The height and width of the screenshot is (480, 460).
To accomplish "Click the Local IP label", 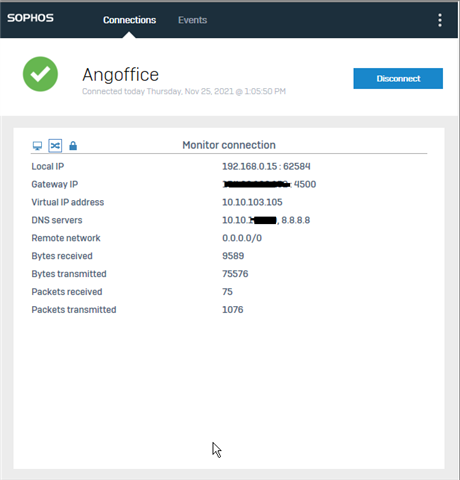I will click(x=48, y=166).
